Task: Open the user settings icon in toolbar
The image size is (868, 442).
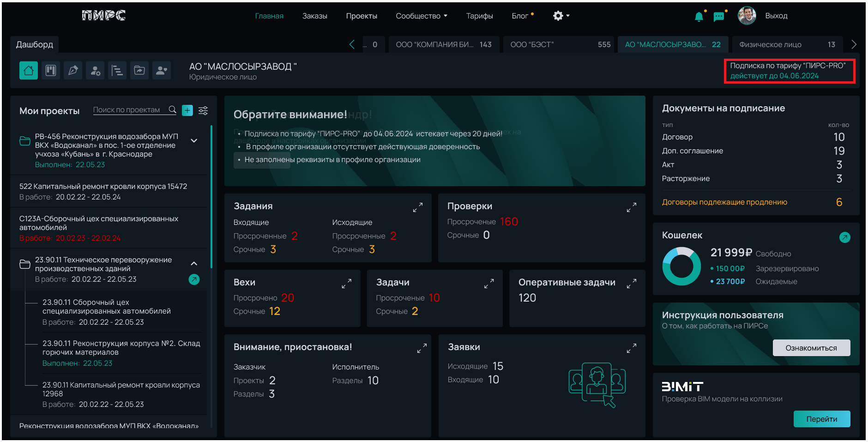Action: 95,71
